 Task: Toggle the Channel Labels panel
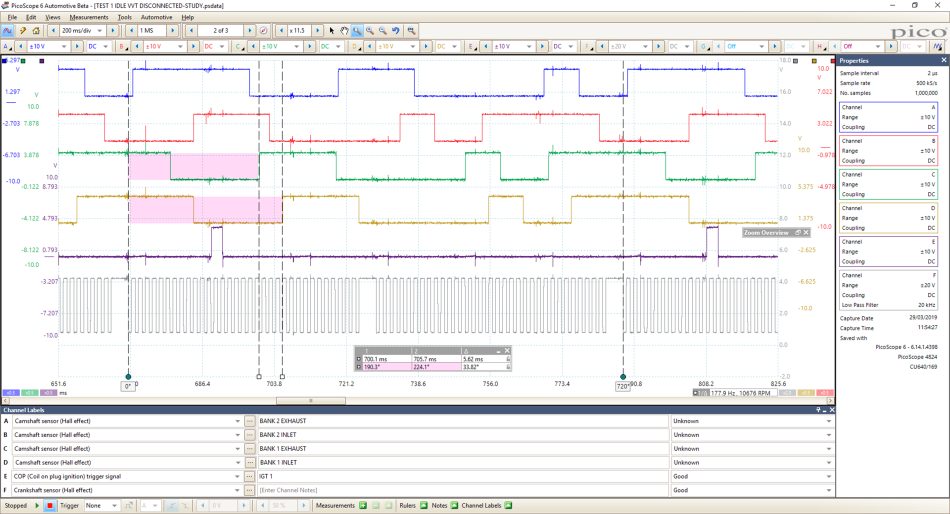pyautogui.click(x=508, y=506)
